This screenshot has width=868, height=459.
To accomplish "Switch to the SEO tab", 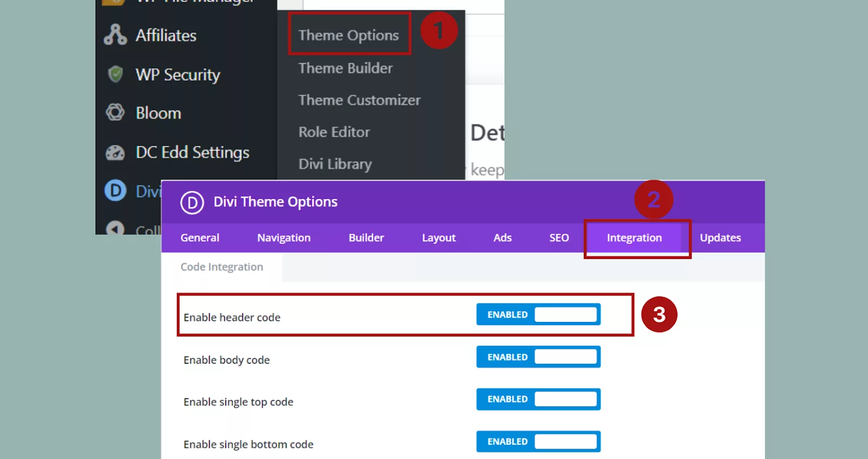I will 559,238.
